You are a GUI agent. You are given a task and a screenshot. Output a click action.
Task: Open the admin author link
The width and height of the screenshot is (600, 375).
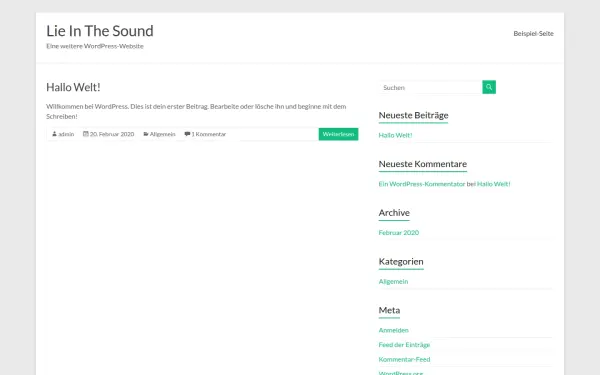[66, 134]
